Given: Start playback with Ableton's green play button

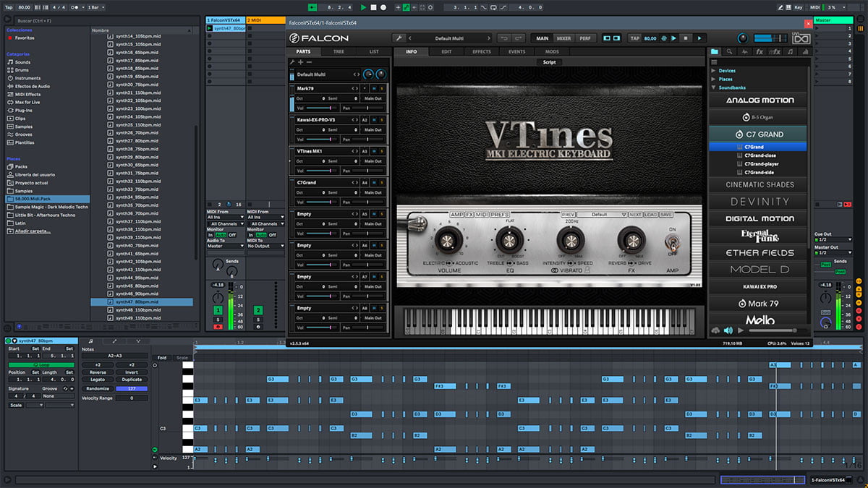Looking at the screenshot, I should (364, 7).
